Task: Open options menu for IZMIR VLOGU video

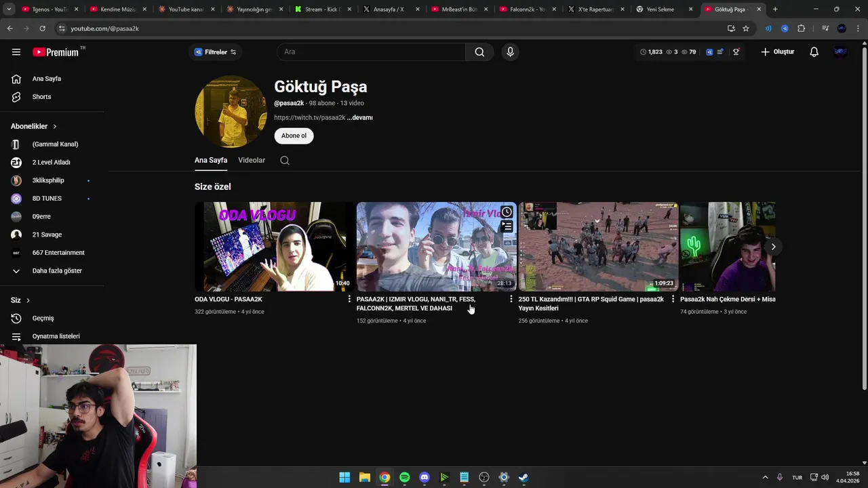Action: click(x=511, y=299)
